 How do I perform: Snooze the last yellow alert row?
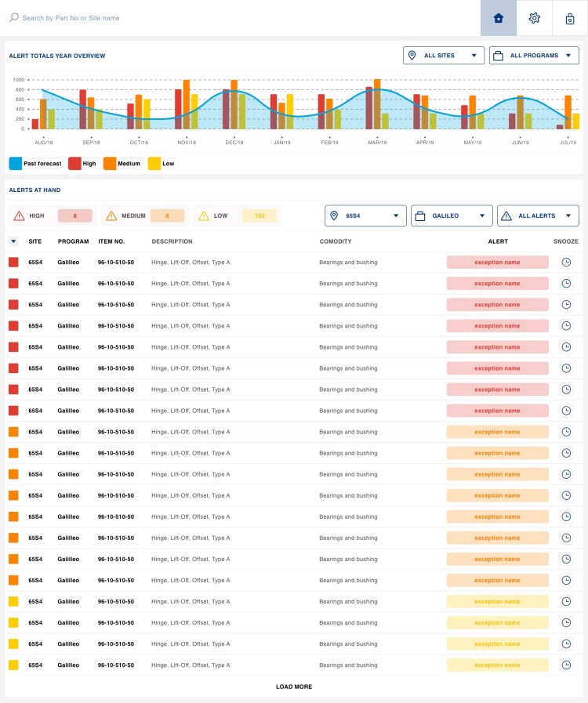[566, 665]
